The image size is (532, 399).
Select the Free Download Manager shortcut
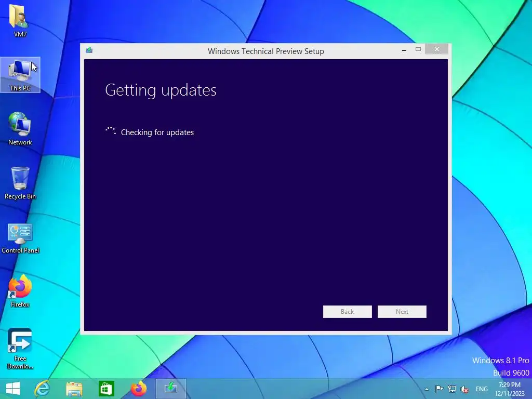[x=20, y=349]
